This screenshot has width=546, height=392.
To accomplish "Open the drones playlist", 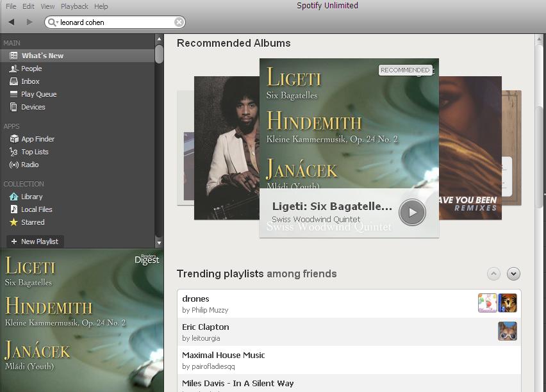I will click(x=195, y=298).
